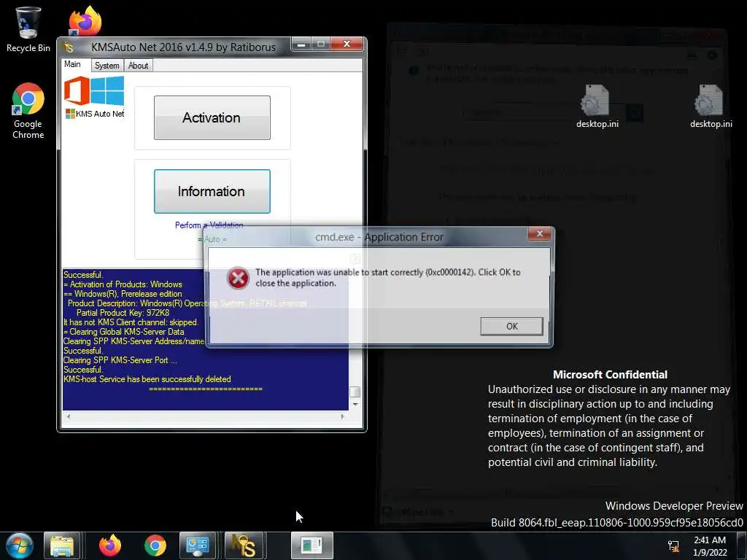This screenshot has width=747, height=560.
Task: Click 'KMS-host Service has been successfully deleted' line
Action: [x=147, y=379]
